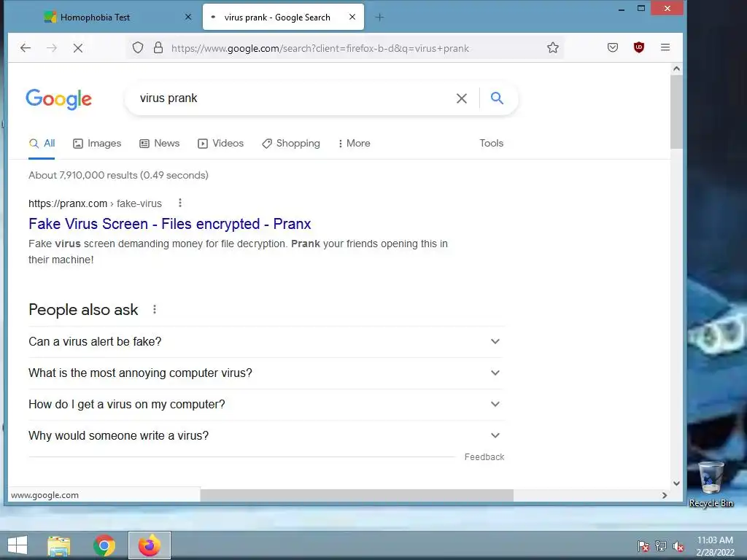Bookmark this page with the star icon
This screenshot has width=747, height=560.
coord(553,47)
